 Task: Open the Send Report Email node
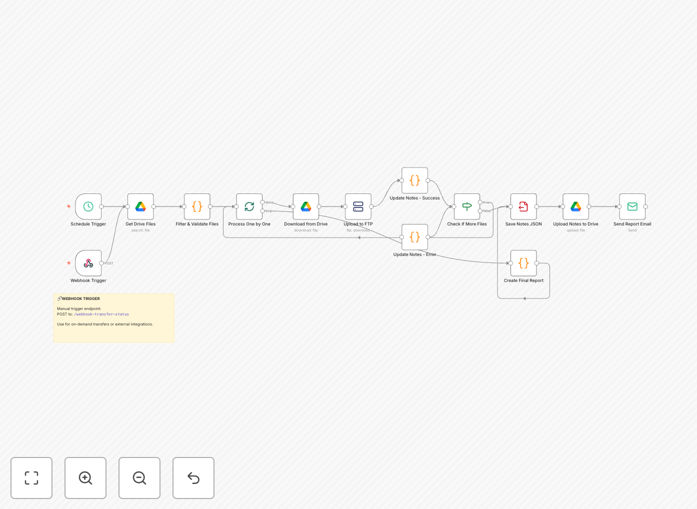coord(632,206)
